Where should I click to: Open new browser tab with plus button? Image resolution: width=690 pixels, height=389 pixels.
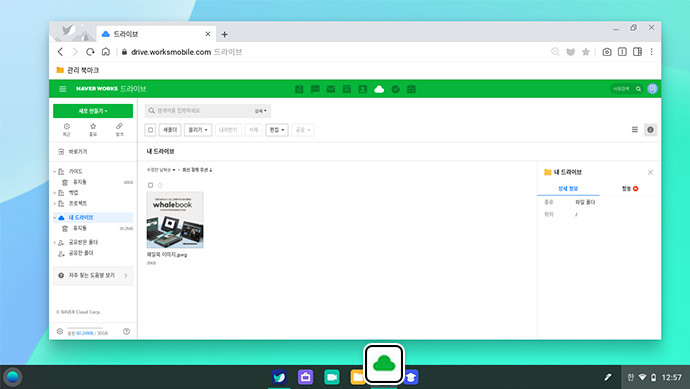(x=224, y=34)
